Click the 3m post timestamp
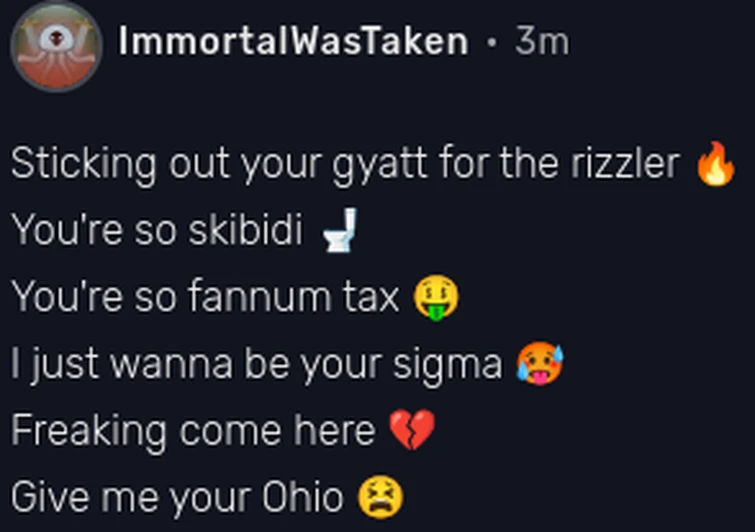Screen dimensions: 755x532 541,41
